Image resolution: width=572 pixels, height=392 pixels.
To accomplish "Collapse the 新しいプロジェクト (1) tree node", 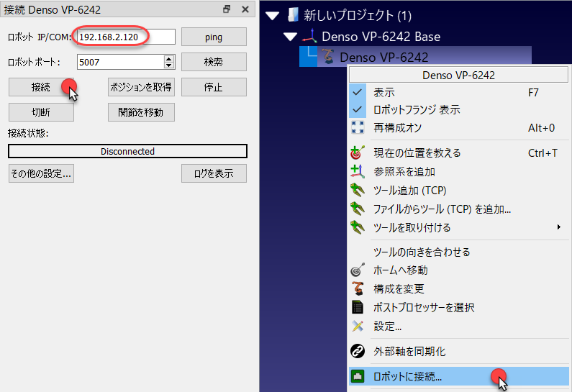I will tap(273, 16).
